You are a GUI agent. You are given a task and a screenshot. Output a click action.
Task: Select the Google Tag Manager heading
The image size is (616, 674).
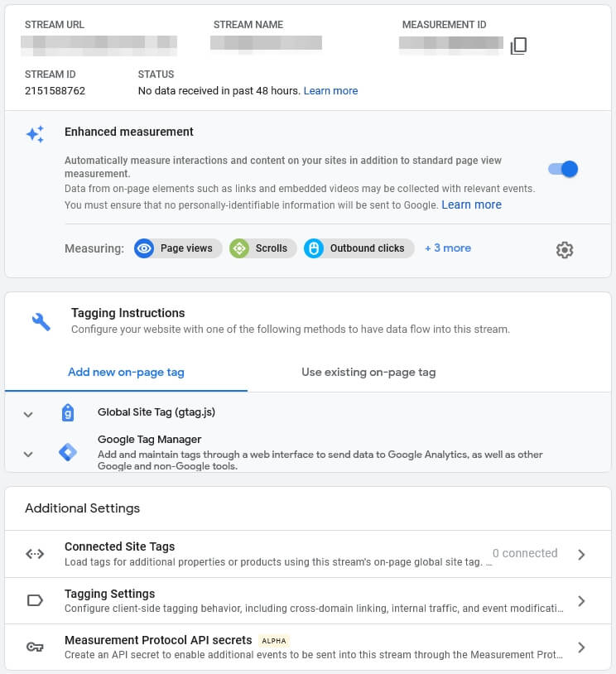(149, 440)
